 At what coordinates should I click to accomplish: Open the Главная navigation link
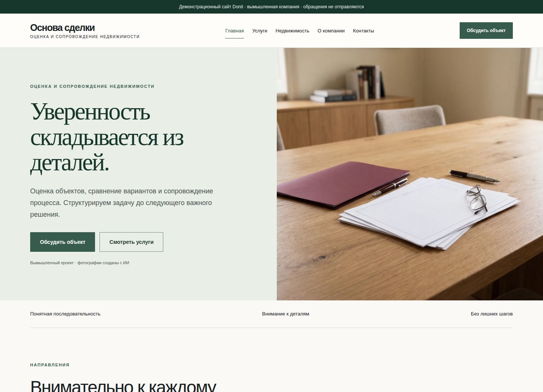click(235, 31)
